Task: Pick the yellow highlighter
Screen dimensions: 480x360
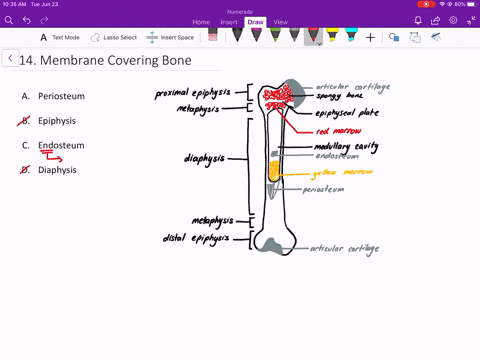Action: pyautogui.click(x=332, y=35)
